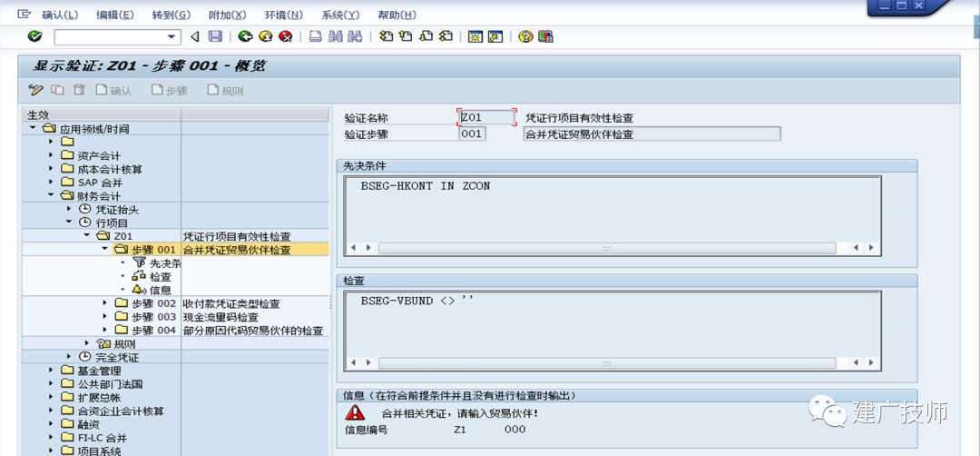Viewport: 980px width, 456px height.
Task: Click the Save diskette icon
Action: pos(214,37)
